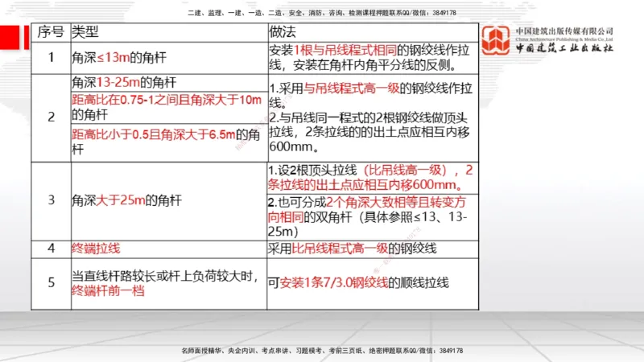Click the bottom banner contact text line
The height and width of the screenshot is (362, 644).
click(x=322, y=351)
